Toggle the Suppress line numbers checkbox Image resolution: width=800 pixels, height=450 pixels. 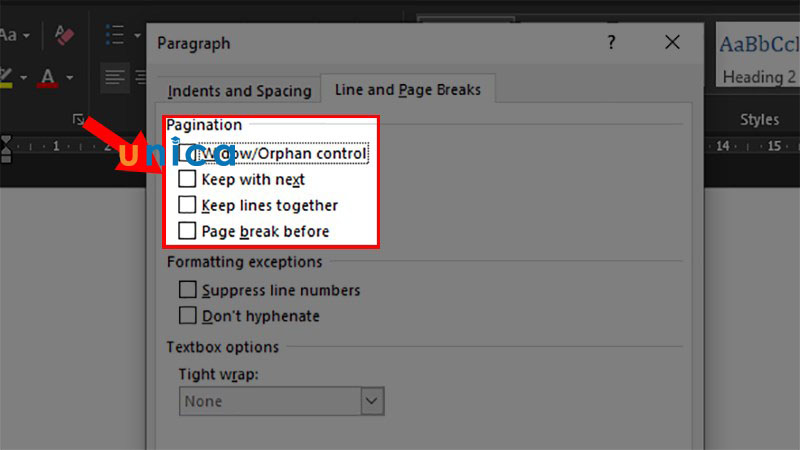click(187, 290)
